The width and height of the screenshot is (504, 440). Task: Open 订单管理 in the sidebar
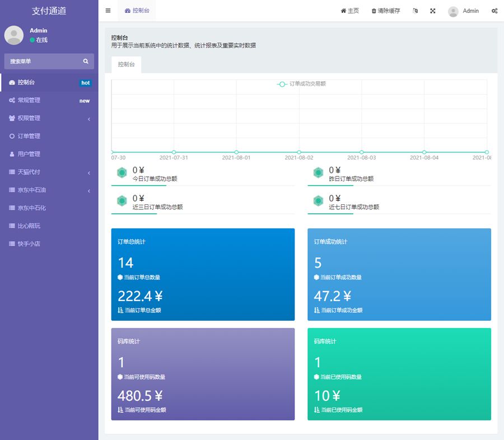pos(29,136)
